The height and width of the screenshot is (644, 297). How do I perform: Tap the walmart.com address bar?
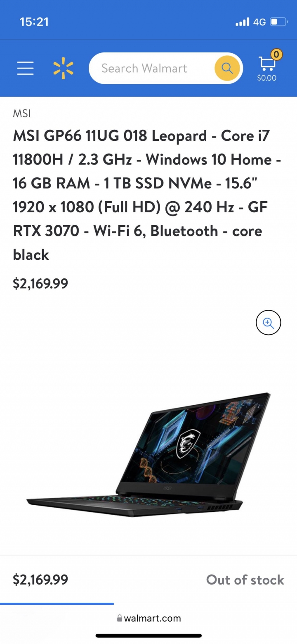pyautogui.click(x=148, y=618)
